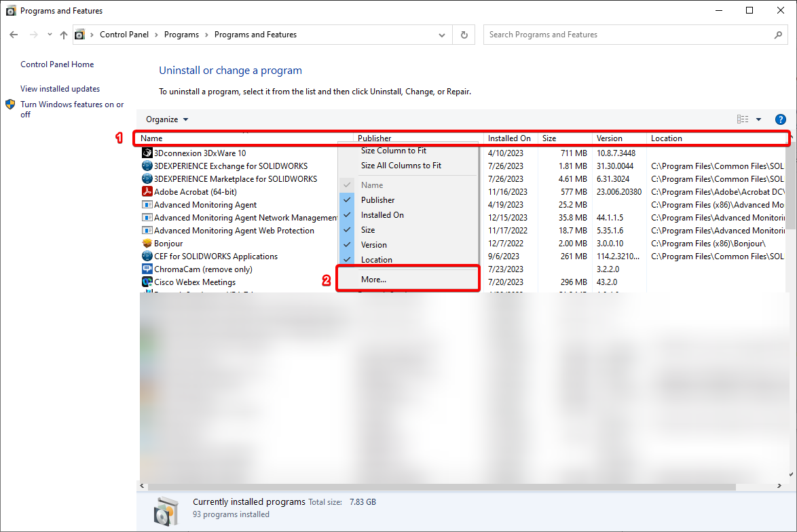This screenshot has height=532, width=797.
Task: Click Programs and Features breadcrumb
Action: pos(255,35)
